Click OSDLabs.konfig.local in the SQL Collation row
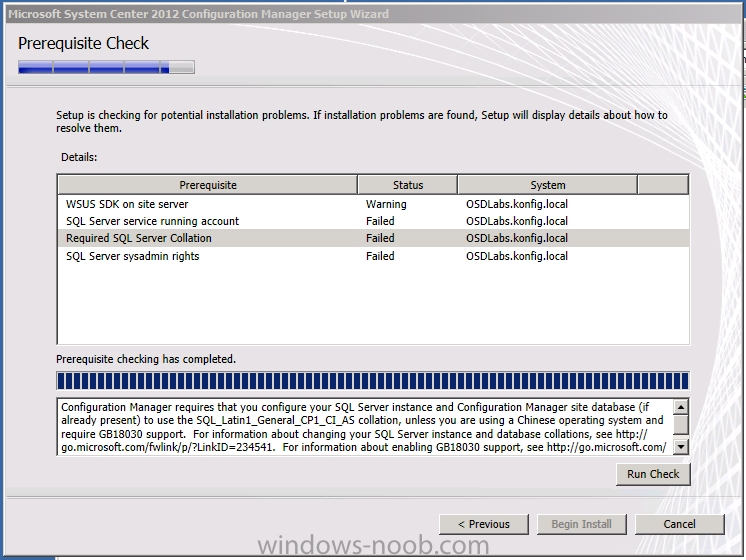 (x=517, y=238)
